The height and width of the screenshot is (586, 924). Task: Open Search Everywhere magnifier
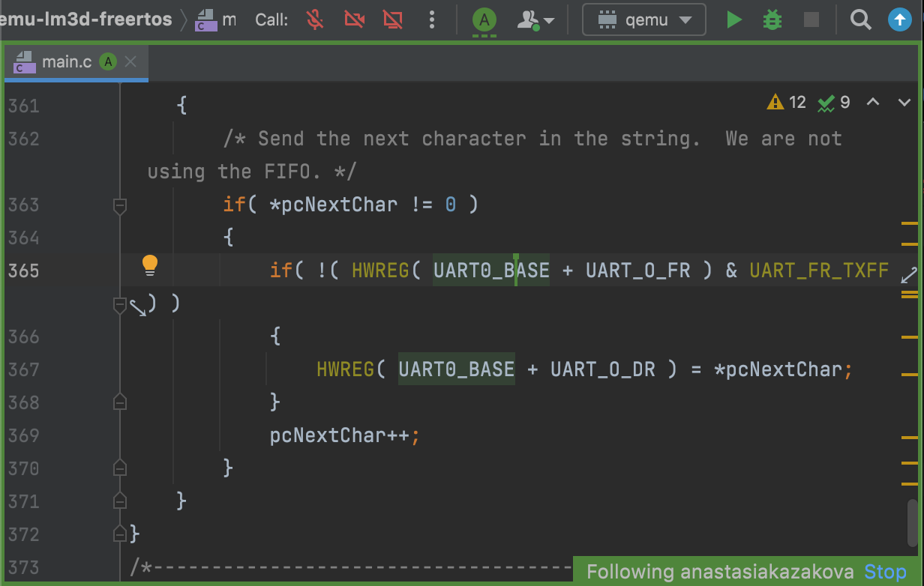[860, 20]
